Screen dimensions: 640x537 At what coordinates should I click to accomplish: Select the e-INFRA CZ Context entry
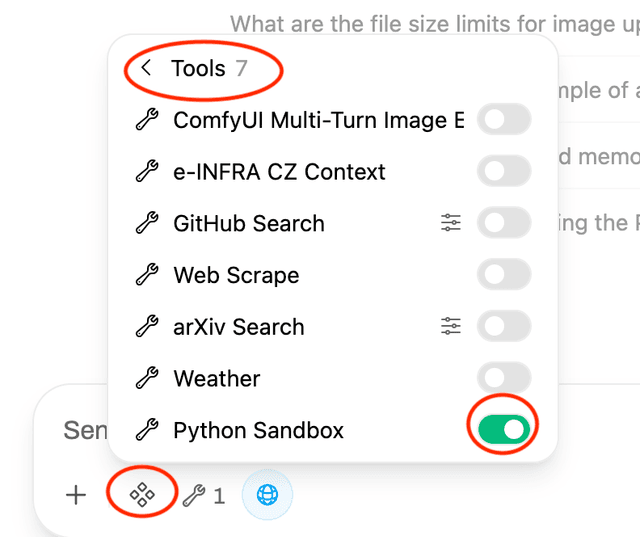[x=279, y=172]
